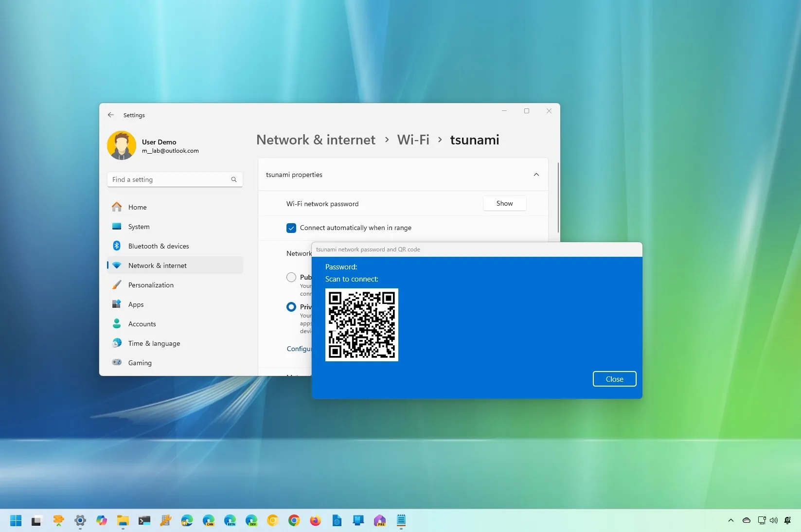This screenshot has width=801, height=532.
Task: Open Microsoft Copilot from the taskbar
Action: [101, 521]
